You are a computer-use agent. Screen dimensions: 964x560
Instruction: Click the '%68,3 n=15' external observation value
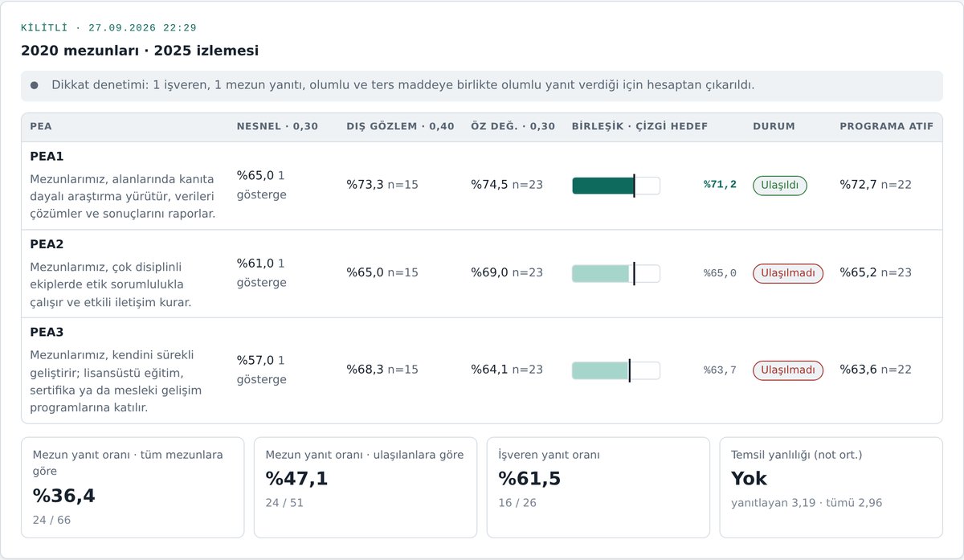pyautogui.click(x=382, y=370)
